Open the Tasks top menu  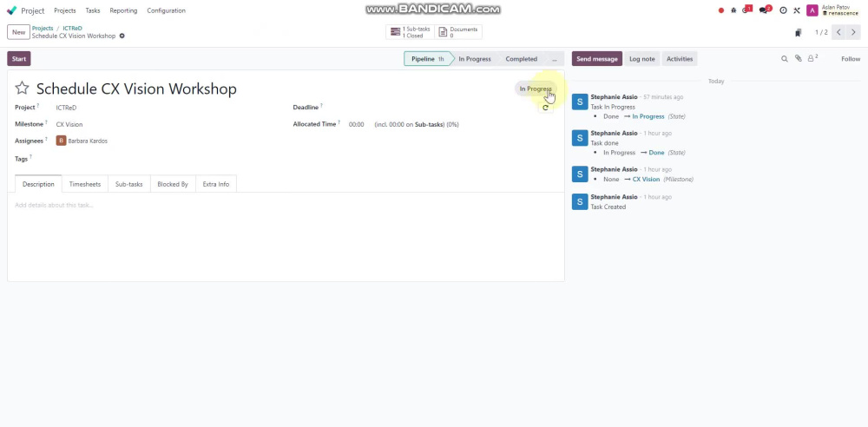(x=93, y=10)
